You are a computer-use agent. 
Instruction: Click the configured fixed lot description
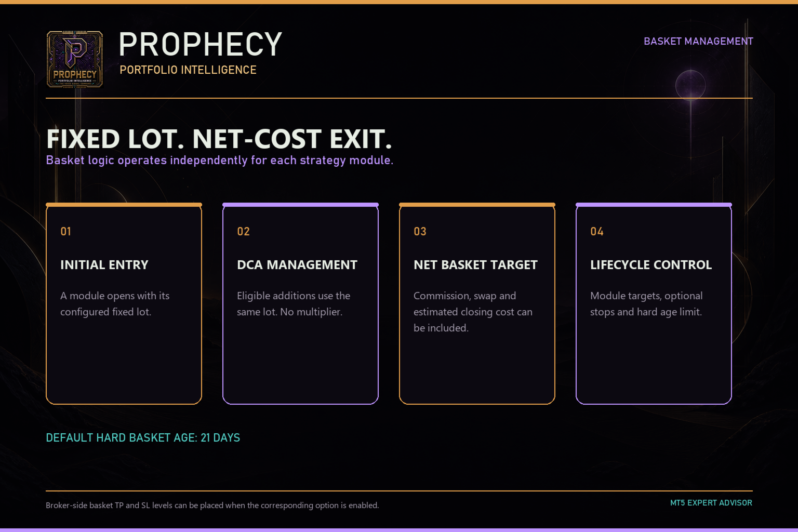[x=115, y=303]
